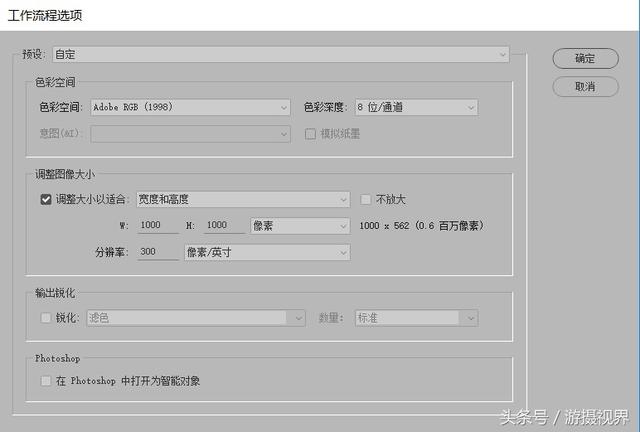Viewport: 640px width, 432px height.
Task: Uncheck the 调整大小以适合 checkbox
Action: click(x=46, y=199)
